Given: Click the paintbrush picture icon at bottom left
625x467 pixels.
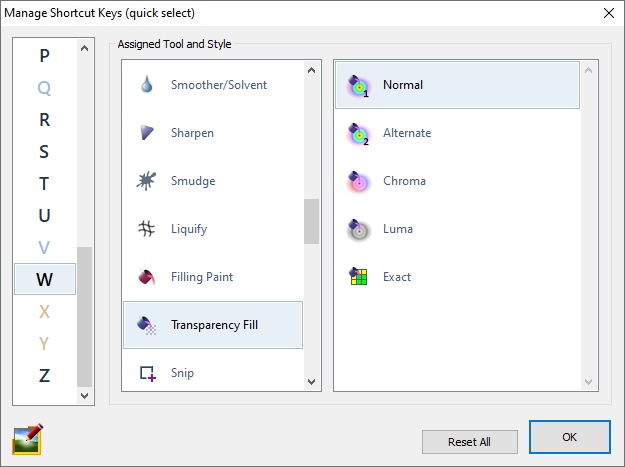Looking at the screenshot, I should coord(28,439).
